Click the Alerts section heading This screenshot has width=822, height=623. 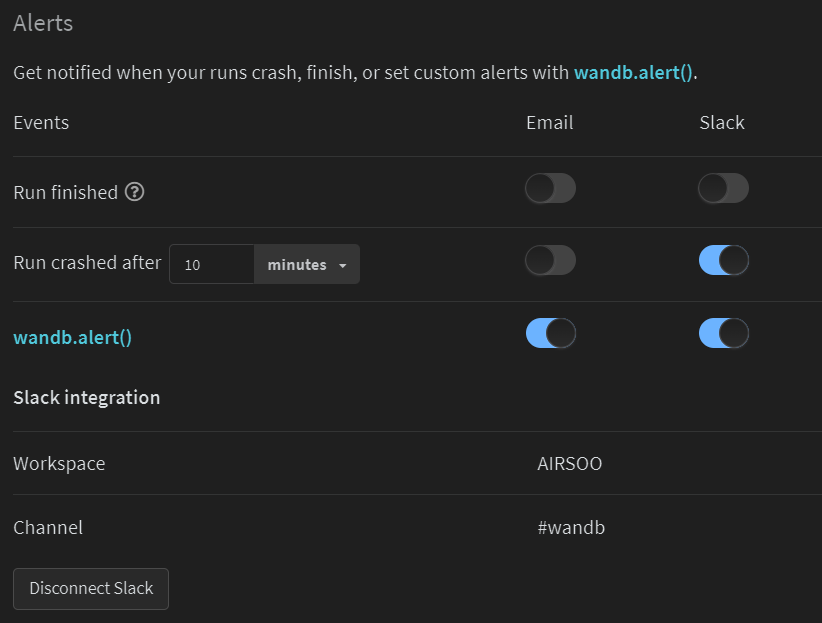pyautogui.click(x=43, y=23)
